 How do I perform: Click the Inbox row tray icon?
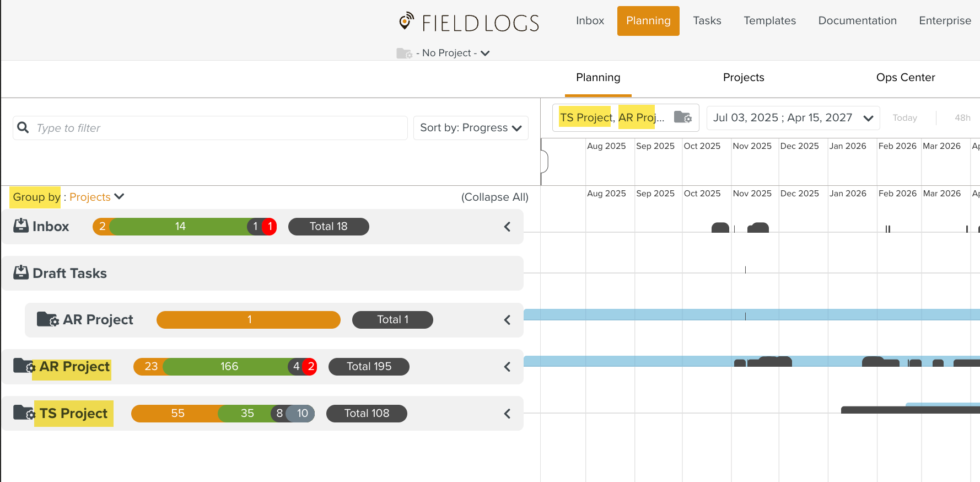21,226
